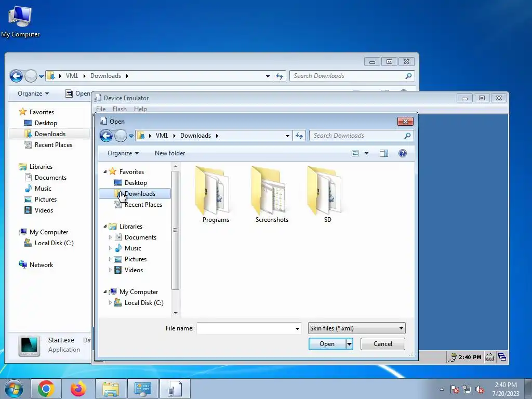Viewport: 532px width, 399px height.
Task: Open Videos library in Explorer sidebar
Action: 38,210
